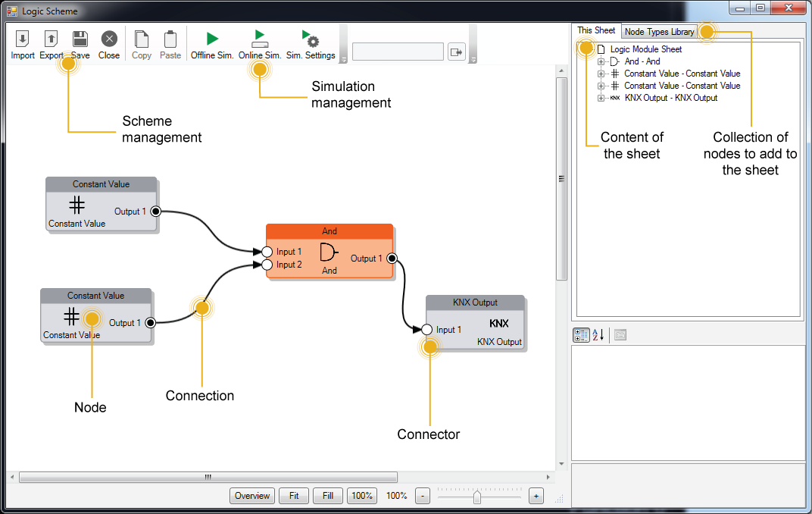Select the upper Constant Value node header
This screenshot has width=812, height=514.
pos(101,184)
